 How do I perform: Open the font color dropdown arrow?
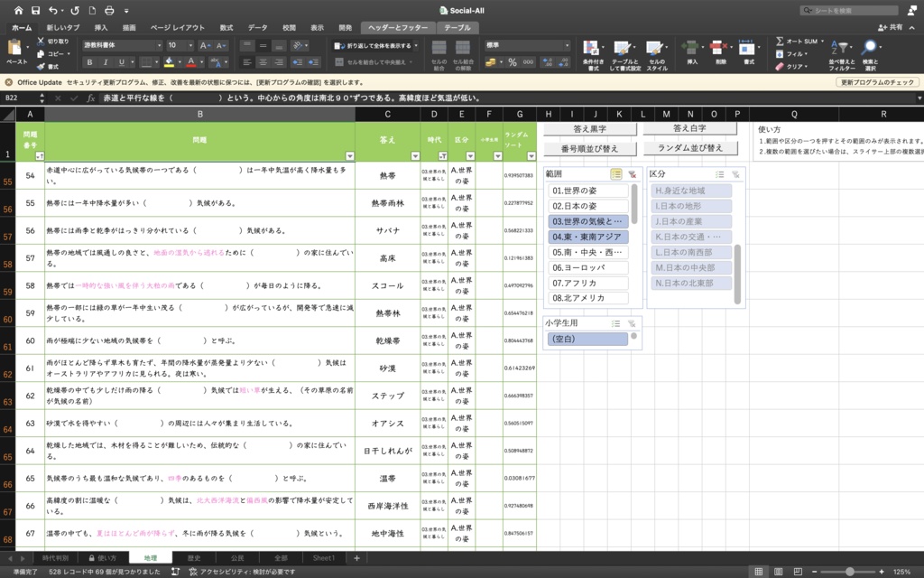click(x=201, y=61)
